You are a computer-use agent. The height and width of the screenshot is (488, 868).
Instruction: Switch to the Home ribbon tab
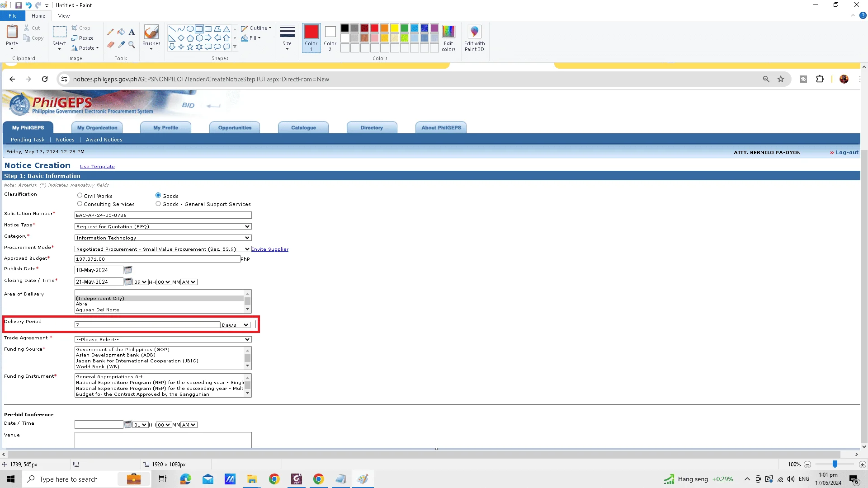tap(38, 16)
